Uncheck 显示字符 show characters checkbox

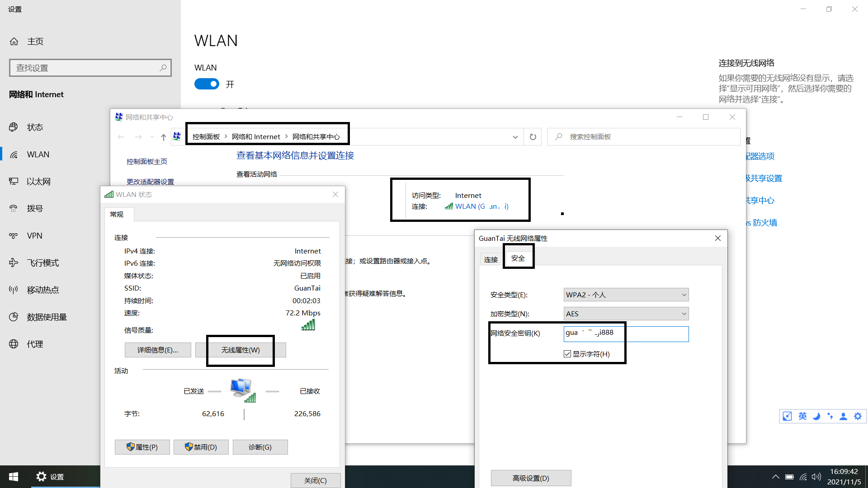pos(567,354)
